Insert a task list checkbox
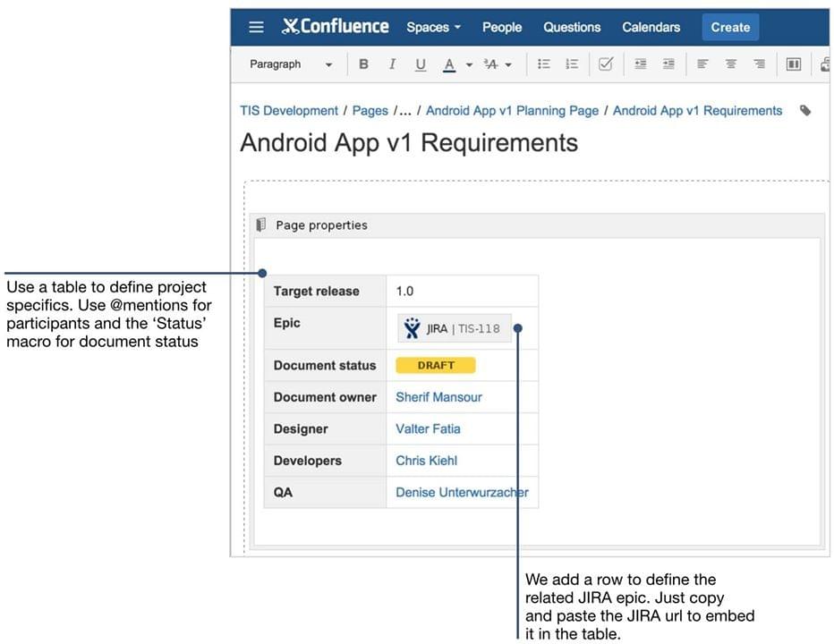 click(x=606, y=64)
